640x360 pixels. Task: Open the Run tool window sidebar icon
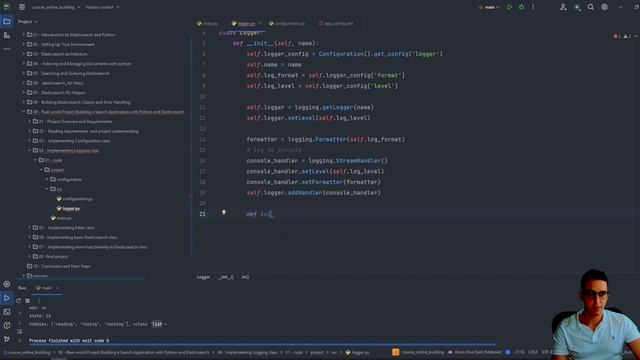[x=7, y=298]
